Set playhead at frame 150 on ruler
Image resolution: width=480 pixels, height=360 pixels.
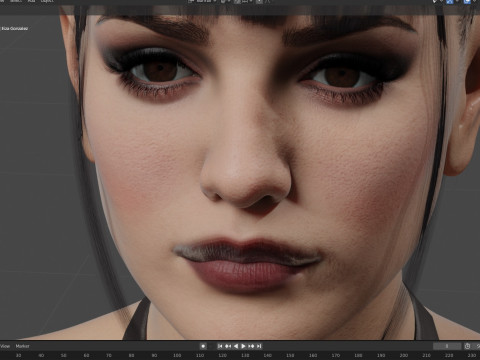[x=290, y=355]
